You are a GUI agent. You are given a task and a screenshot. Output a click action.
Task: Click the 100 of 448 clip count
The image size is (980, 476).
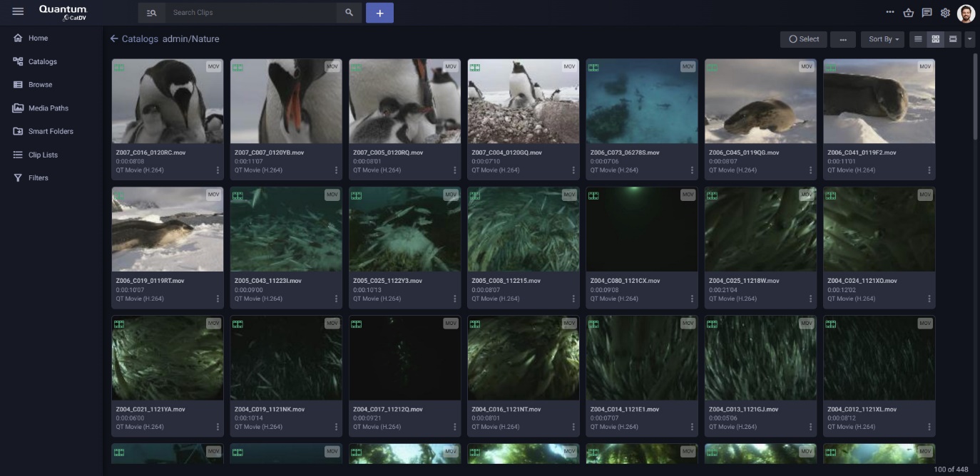click(x=951, y=470)
